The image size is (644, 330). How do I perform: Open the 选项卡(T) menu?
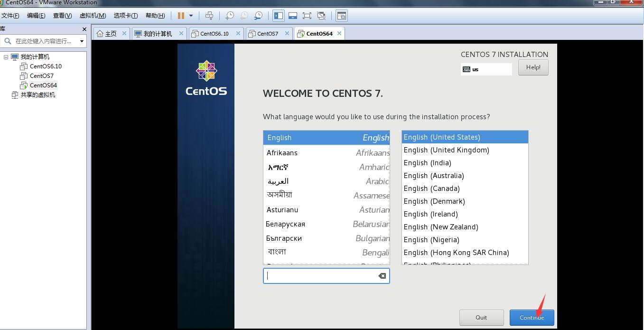point(126,16)
